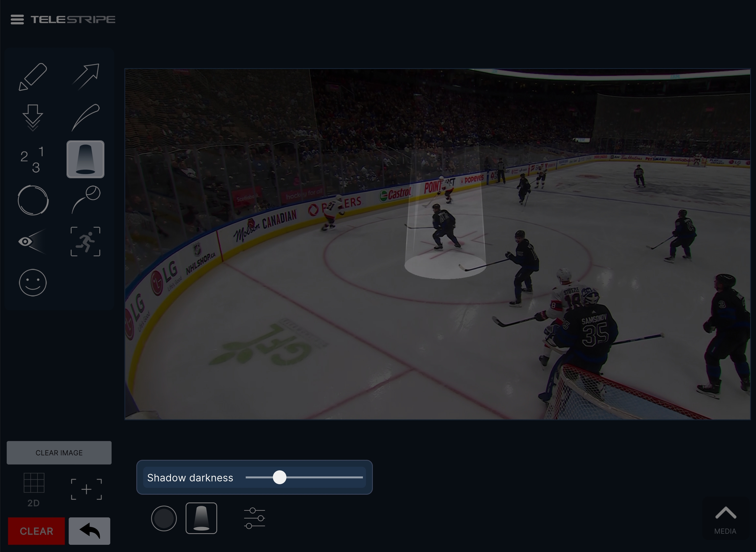Open the smiley emoji sticker tool
The image size is (756, 552).
point(33,283)
